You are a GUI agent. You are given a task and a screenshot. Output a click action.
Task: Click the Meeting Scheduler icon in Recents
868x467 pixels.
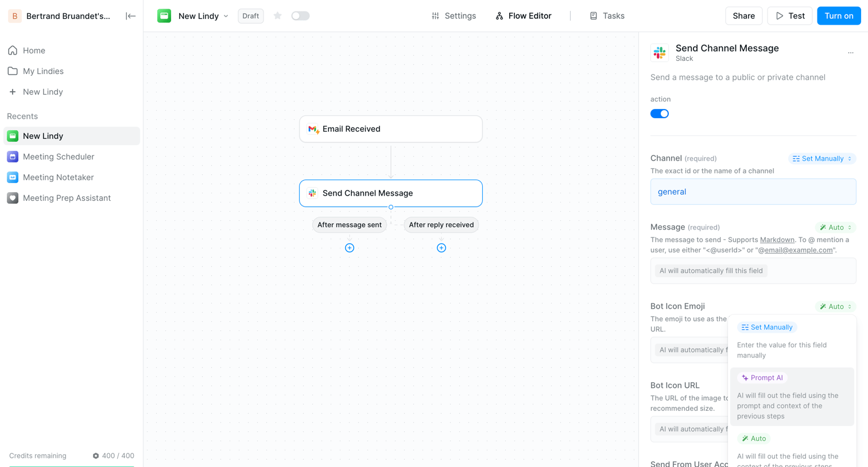pos(13,157)
